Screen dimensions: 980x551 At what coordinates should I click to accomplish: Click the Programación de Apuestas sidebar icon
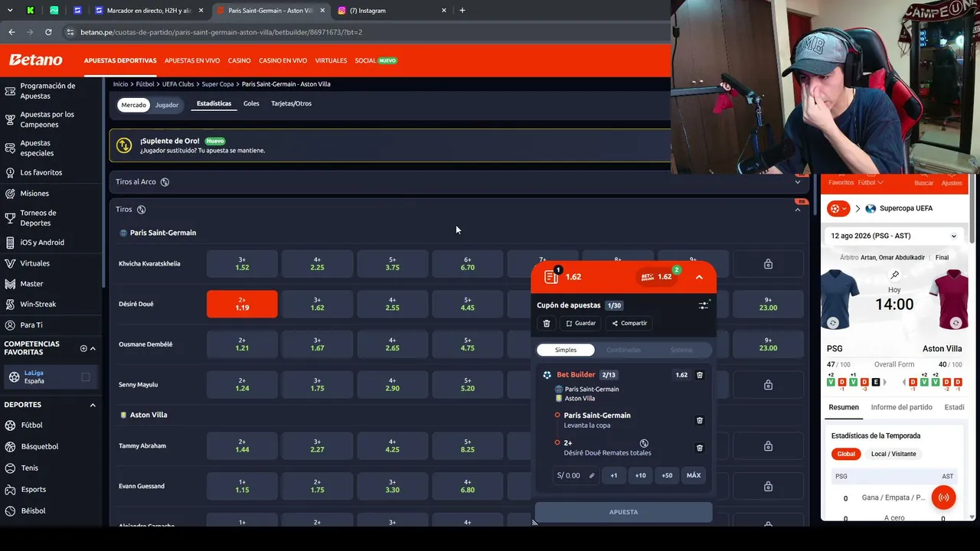tap(10, 91)
